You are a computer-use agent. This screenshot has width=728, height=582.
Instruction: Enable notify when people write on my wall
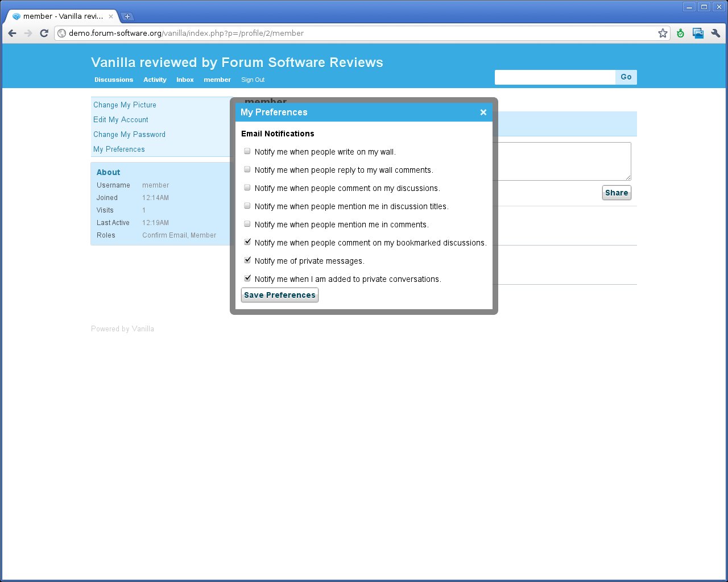247,151
